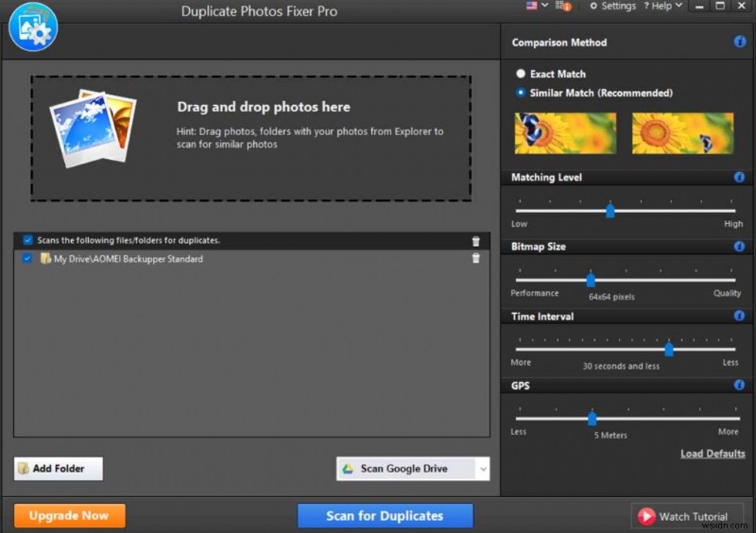Expand the language dropdown chevron

[545, 6]
